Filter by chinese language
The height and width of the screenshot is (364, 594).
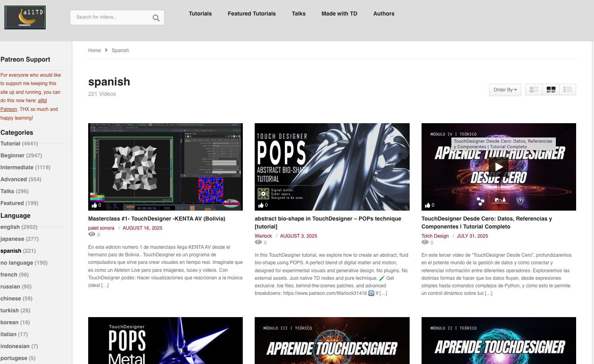click(16, 298)
